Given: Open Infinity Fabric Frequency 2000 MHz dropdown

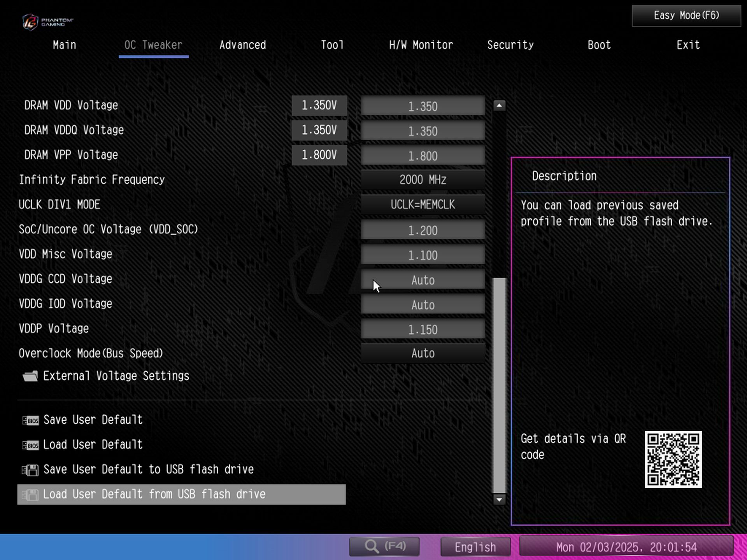Looking at the screenshot, I should pyautogui.click(x=423, y=180).
